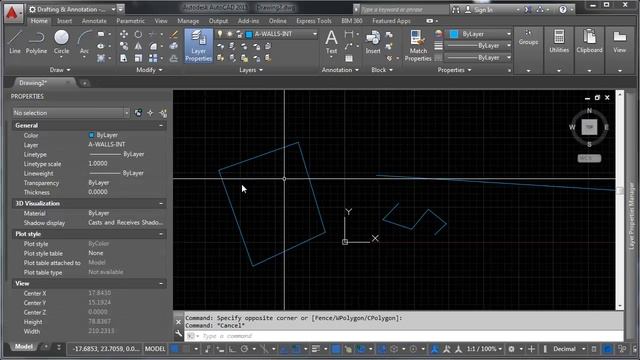This screenshot has width=640, height=360.
Task: Select the Polyline tool
Action: [x=36, y=42]
